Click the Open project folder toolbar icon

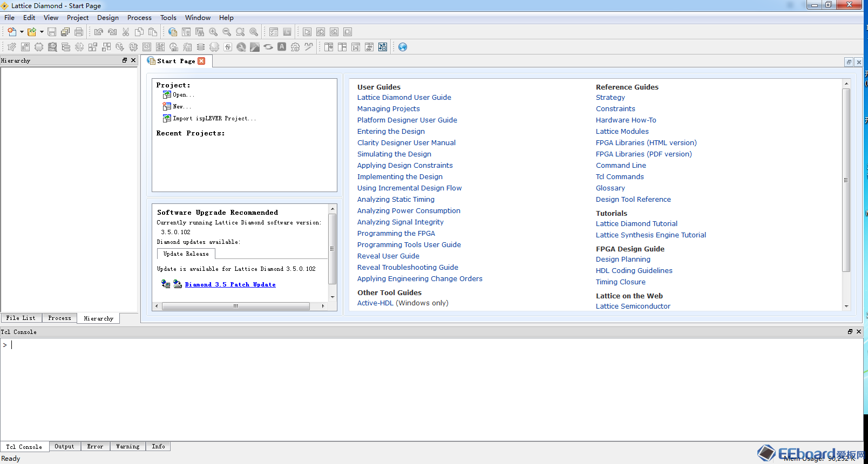coord(32,32)
